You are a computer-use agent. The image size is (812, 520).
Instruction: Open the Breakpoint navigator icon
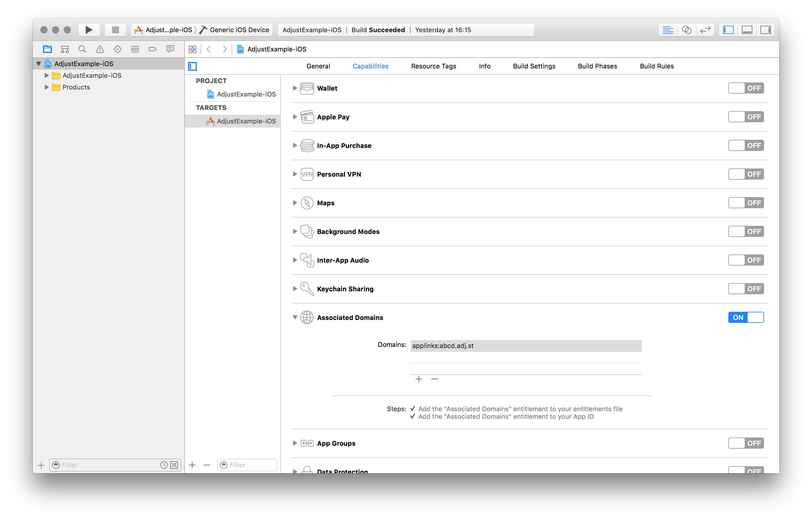[152, 49]
